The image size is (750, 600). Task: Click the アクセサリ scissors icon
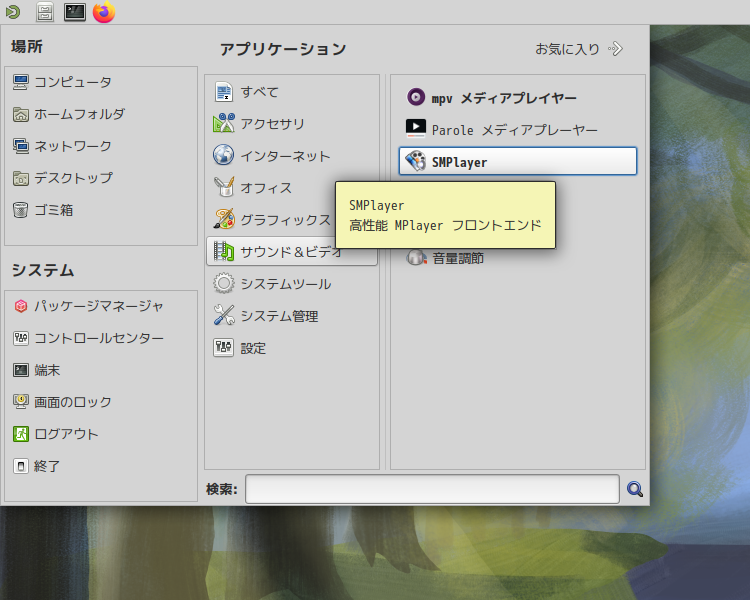tap(223, 123)
